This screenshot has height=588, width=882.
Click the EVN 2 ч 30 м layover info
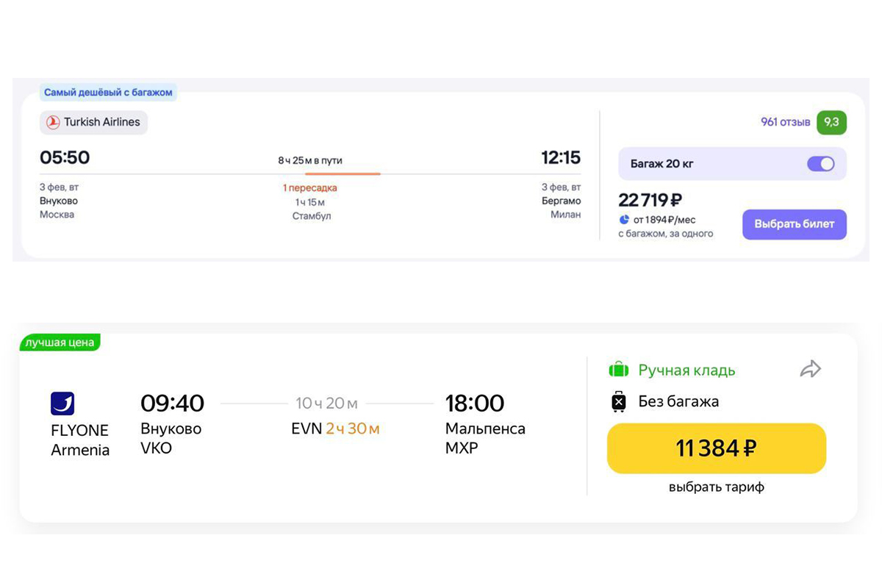(335, 429)
